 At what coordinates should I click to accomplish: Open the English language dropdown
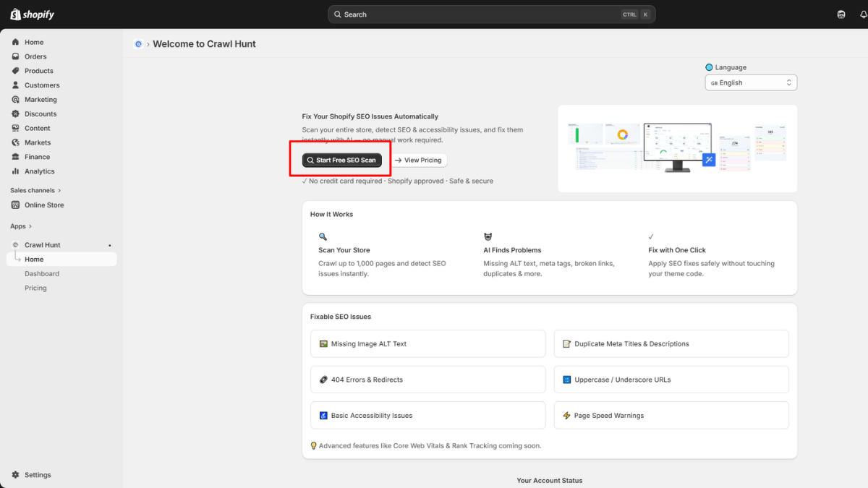point(751,83)
